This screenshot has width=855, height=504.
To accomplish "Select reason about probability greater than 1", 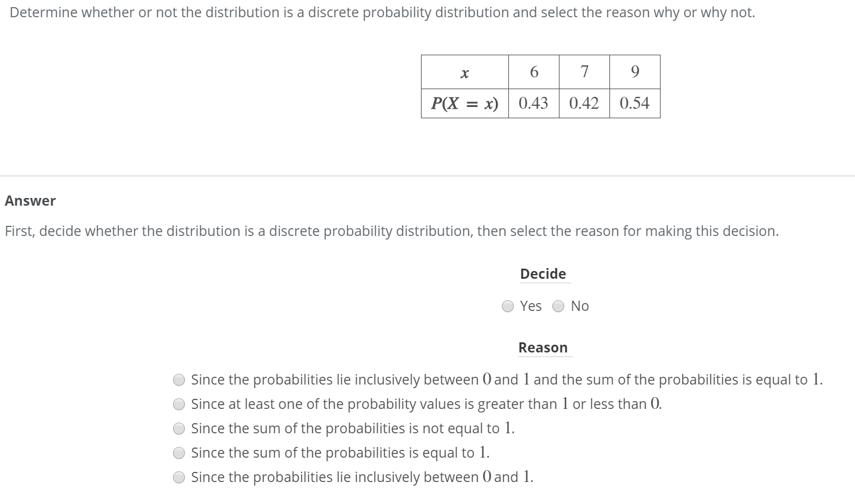I will (x=179, y=404).
